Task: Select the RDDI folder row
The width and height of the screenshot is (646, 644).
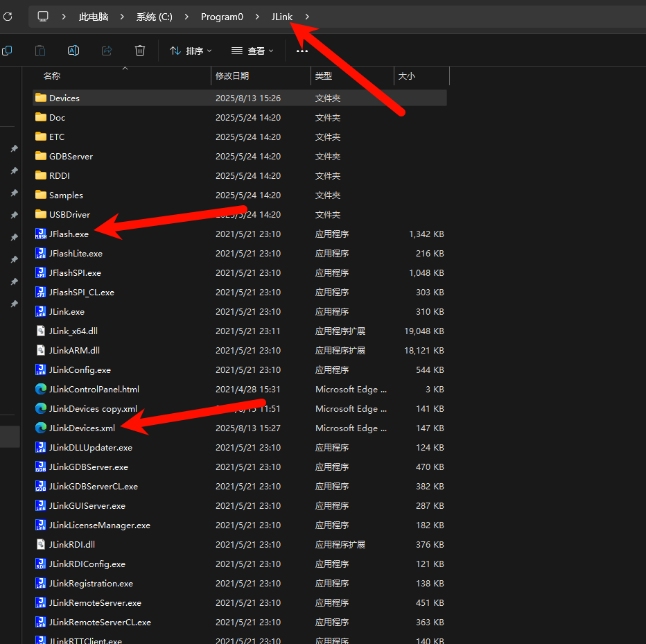Action: tap(240, 175)
